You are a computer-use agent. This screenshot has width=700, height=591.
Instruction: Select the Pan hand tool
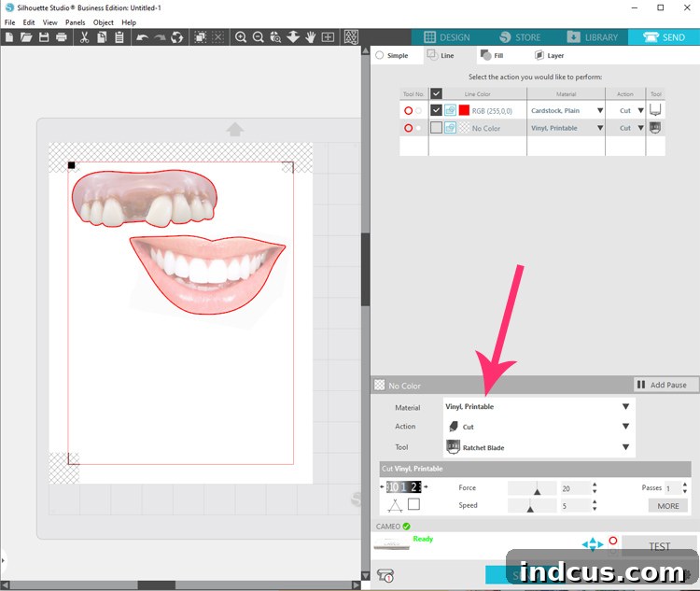(310, 37)
